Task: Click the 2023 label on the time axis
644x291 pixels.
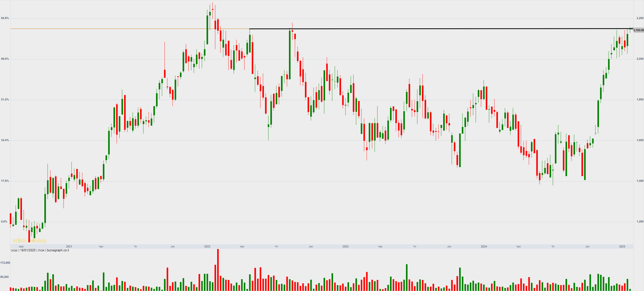Action: pyautogui.click(x=345, y=246)
